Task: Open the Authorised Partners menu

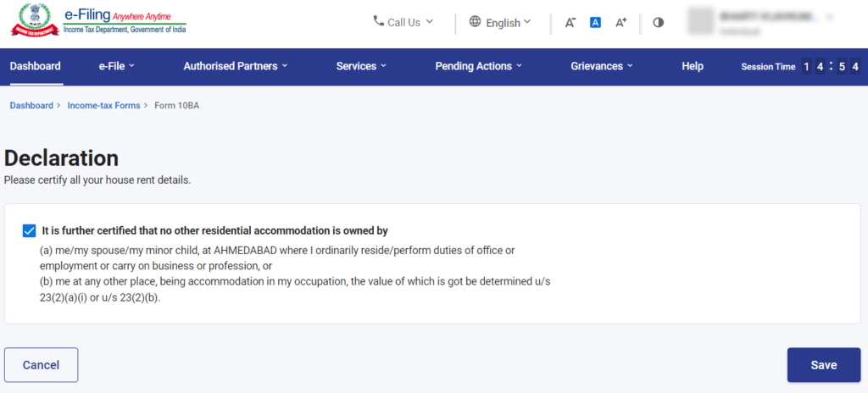Action: 236,66
